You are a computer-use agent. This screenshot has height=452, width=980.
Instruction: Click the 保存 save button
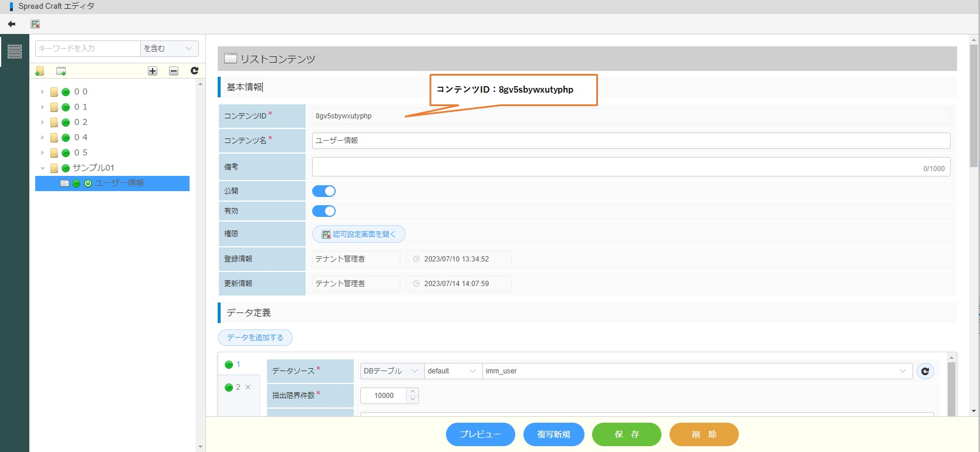[626, 434]
